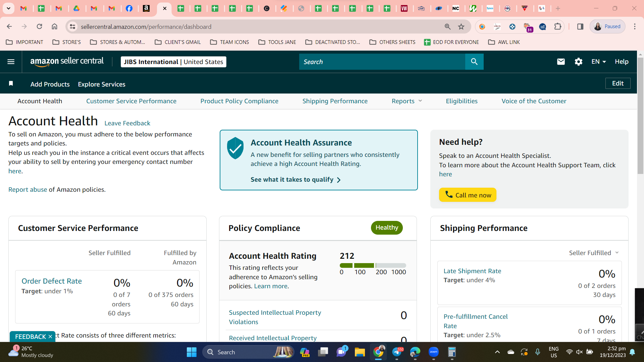
Task: Click the Report abuse link
Action: [28, 189]
